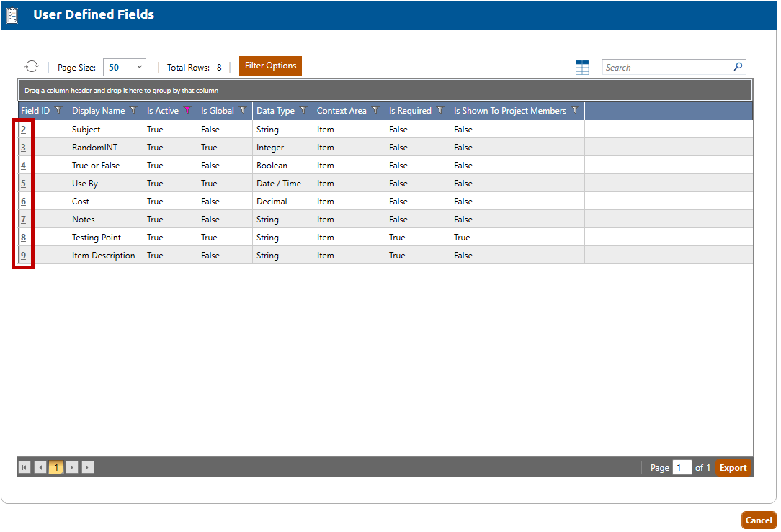Open filter on Is Required column

[440, 111]
